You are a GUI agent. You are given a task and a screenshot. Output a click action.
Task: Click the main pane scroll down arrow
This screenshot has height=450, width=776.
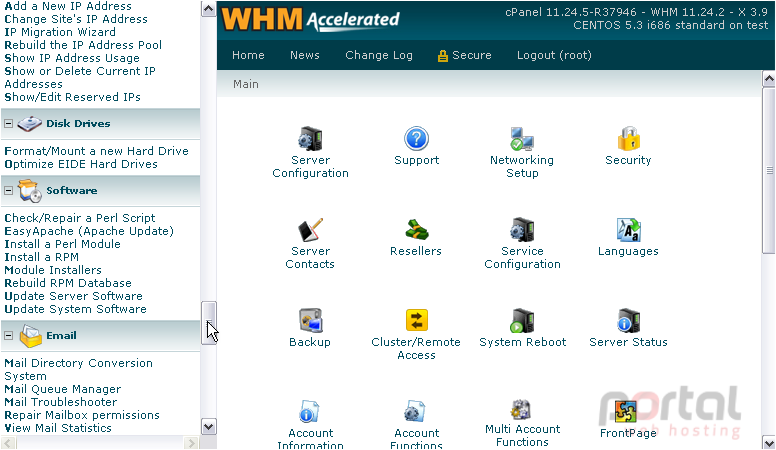point(769,442)
